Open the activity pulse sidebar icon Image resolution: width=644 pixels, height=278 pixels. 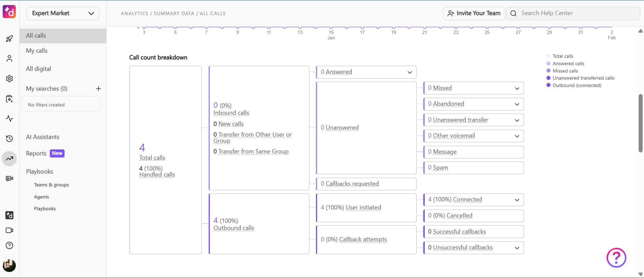pos(9,119)
